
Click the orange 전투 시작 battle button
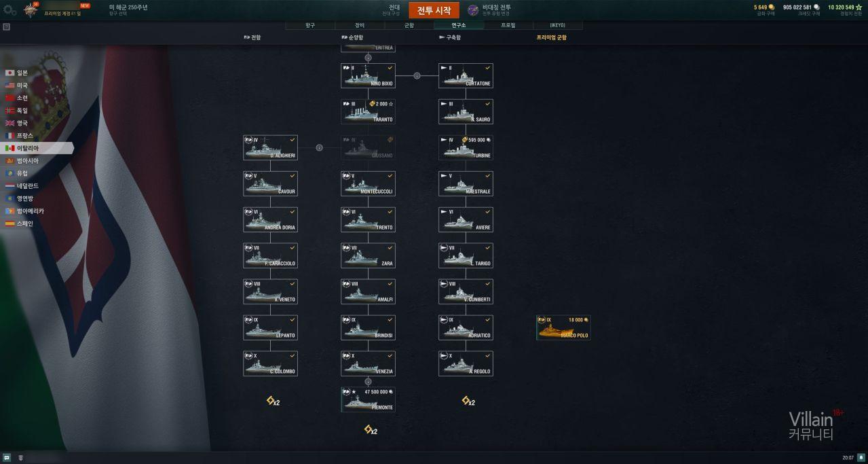(x=434, y=10)
